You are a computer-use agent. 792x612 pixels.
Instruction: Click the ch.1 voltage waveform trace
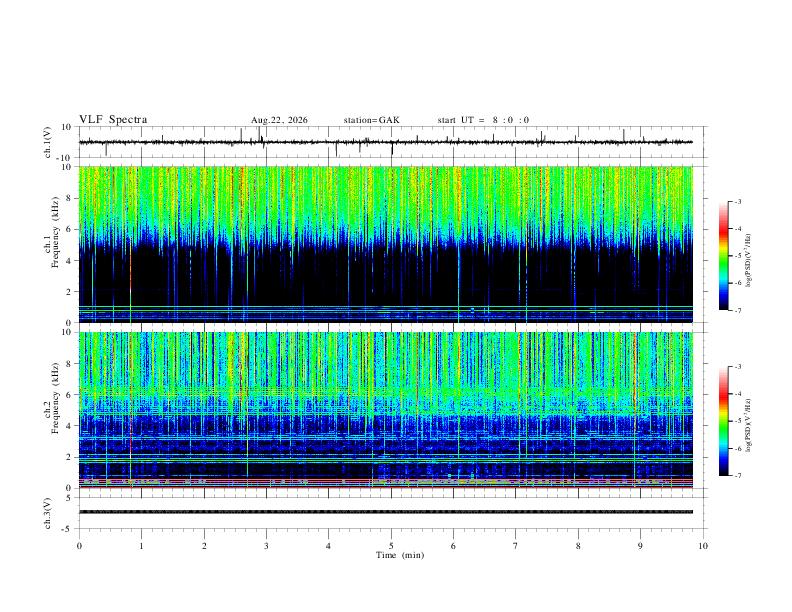(386, 142)
